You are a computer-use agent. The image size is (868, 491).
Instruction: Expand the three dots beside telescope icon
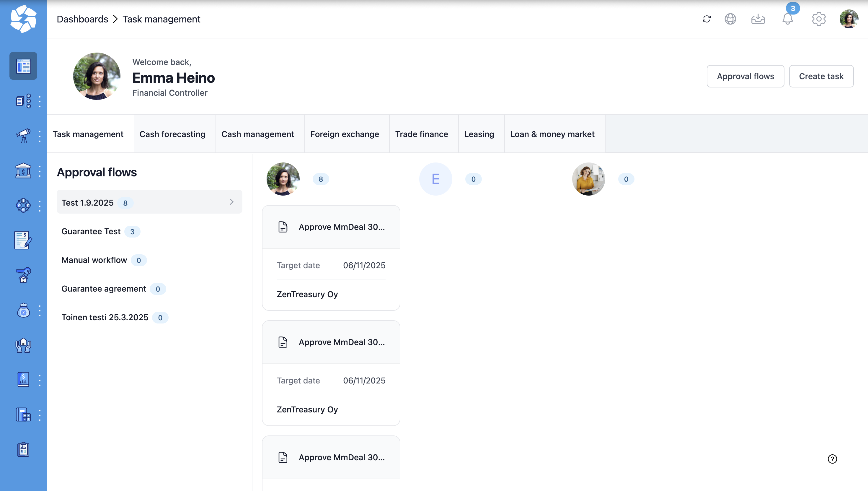(40, 136)
